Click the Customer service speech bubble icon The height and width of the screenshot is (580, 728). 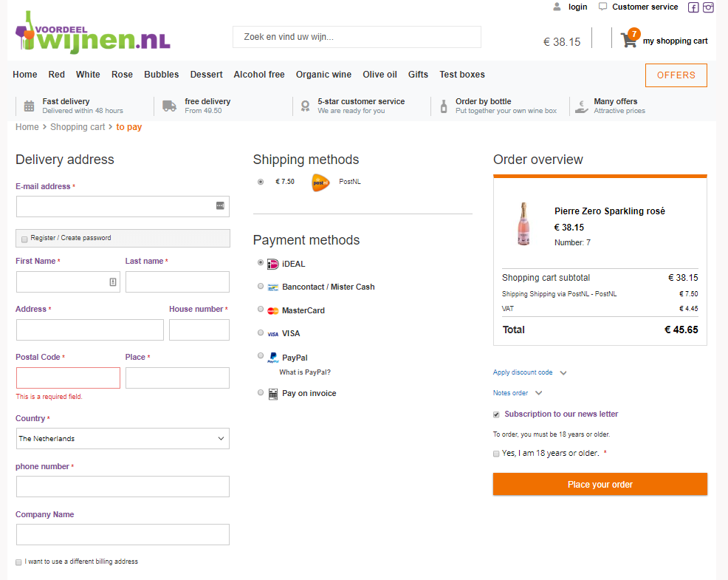602,7
